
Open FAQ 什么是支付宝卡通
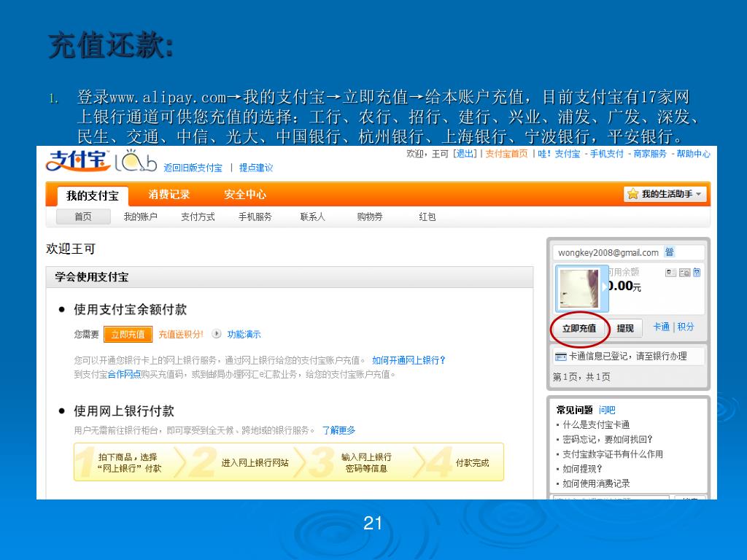coord(596,424)
